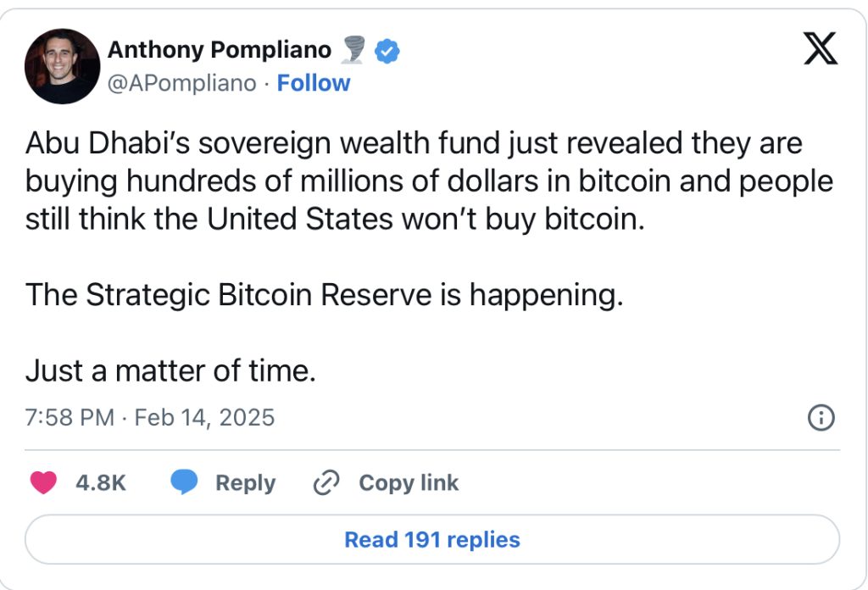Click the 'Just a matter of time.' line
The width and height of the screenshot is (868, 590).
coord(170,370)
